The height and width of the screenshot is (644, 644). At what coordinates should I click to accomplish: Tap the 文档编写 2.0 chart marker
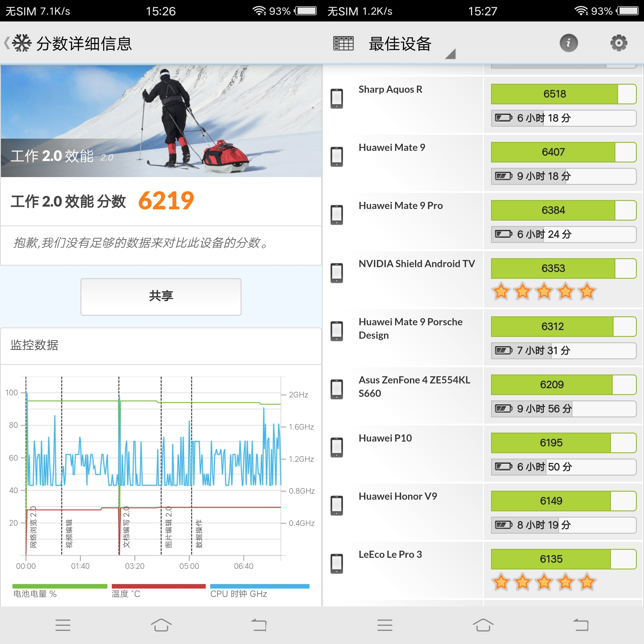click(x=126, y=527)
